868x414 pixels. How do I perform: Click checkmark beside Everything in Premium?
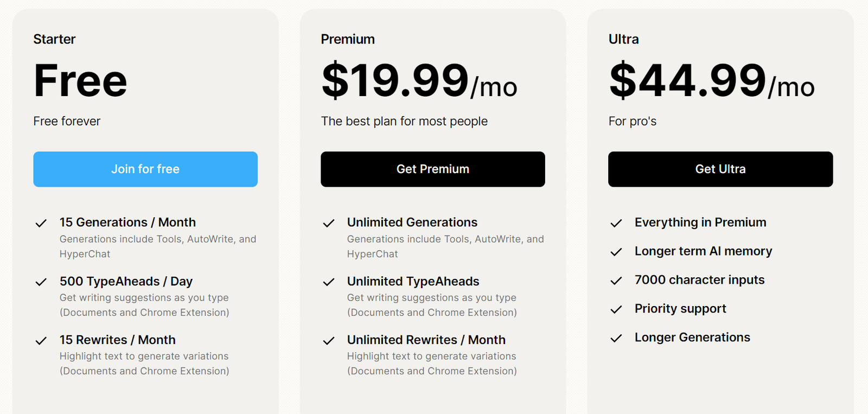pos(616,223)
